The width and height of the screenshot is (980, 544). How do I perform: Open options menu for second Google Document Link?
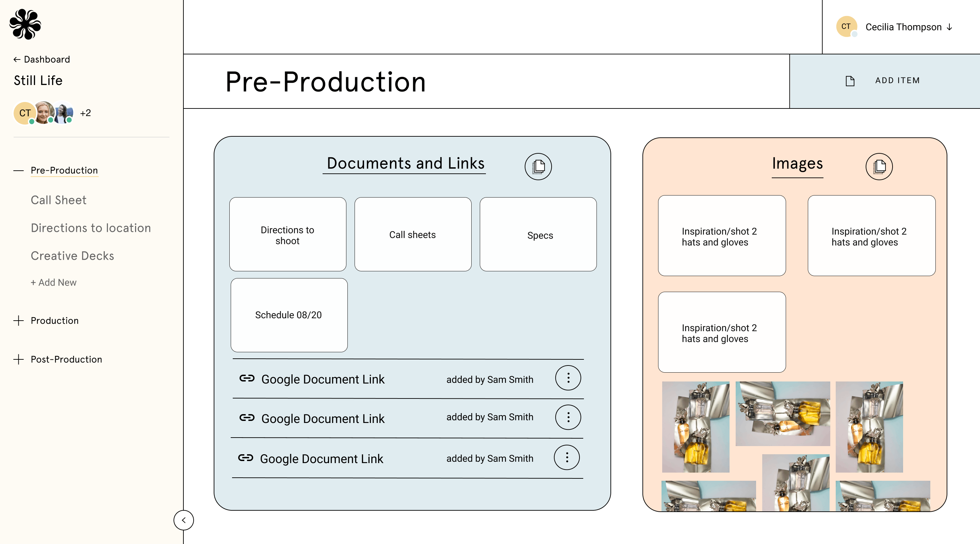[x=568, y=418]
